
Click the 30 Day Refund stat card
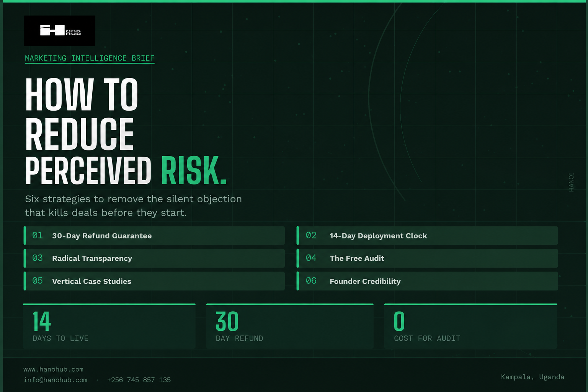coord(290,326)
